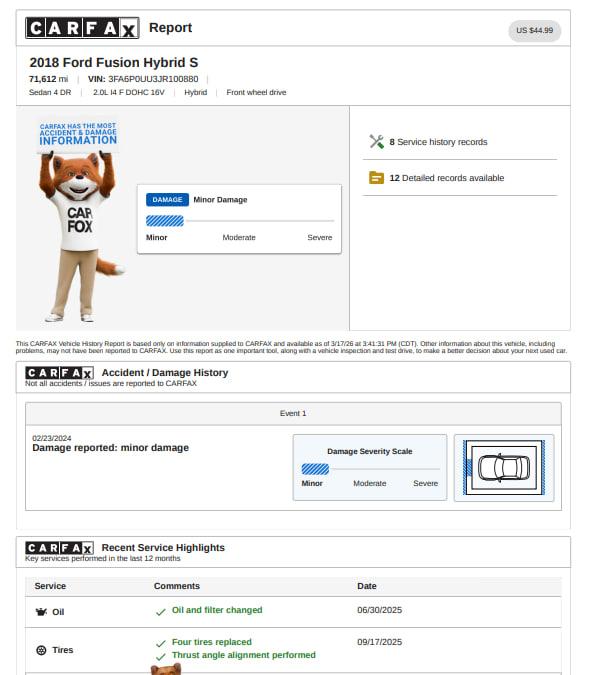Click the Damage Severity Scale bar in Event 1

370,469
